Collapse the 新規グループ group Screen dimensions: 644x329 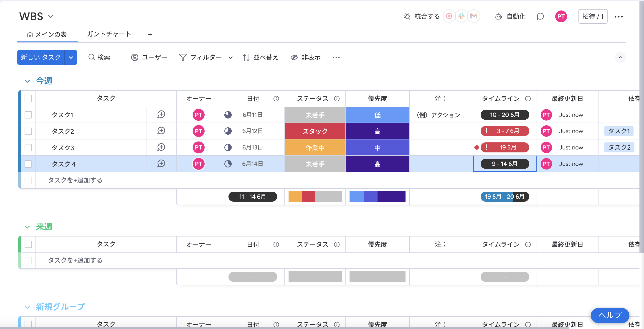coord(27,307)
